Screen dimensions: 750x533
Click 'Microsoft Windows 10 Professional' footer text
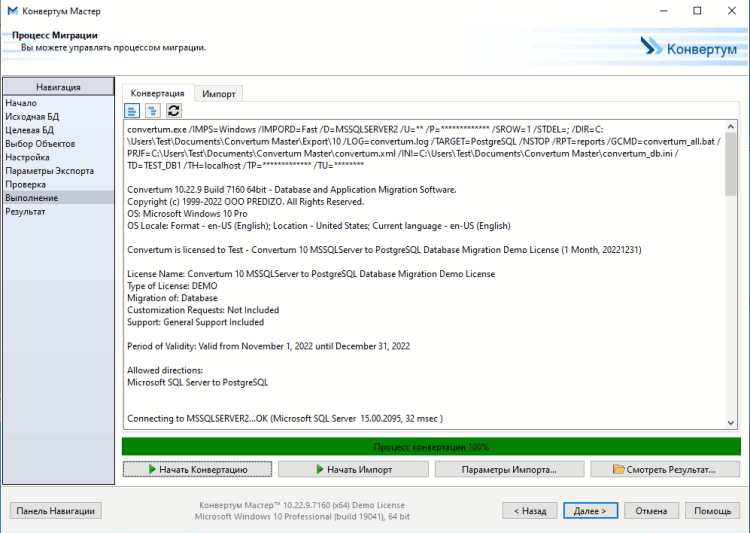[x=302, y=517]
